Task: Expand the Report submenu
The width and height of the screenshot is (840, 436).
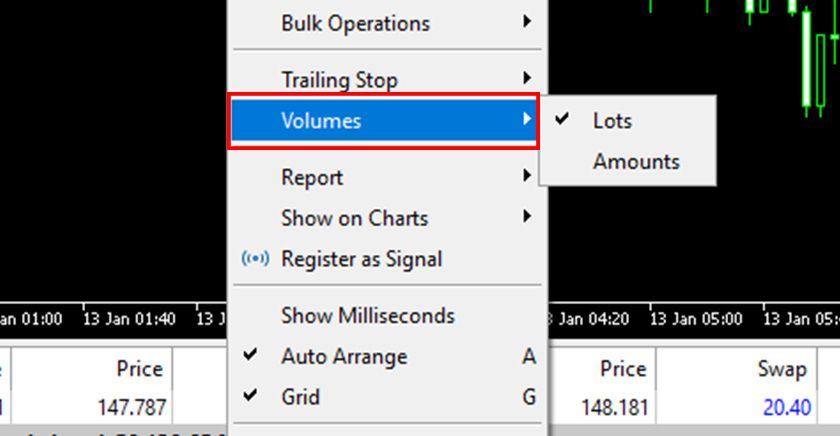Action: (x=312, y=177)
